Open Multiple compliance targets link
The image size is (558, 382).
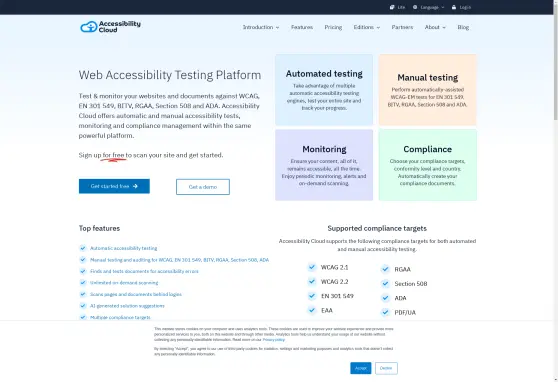(x=120, y=317)
